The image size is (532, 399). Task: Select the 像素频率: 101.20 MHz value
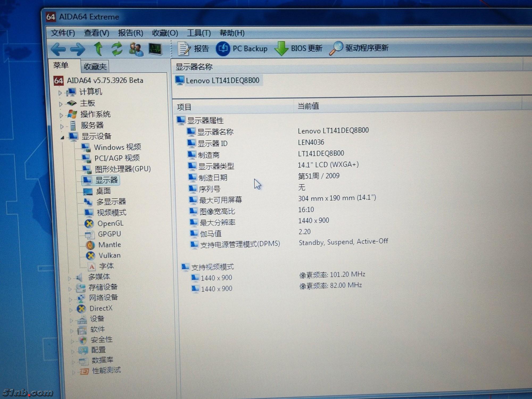tap(332, 275)
